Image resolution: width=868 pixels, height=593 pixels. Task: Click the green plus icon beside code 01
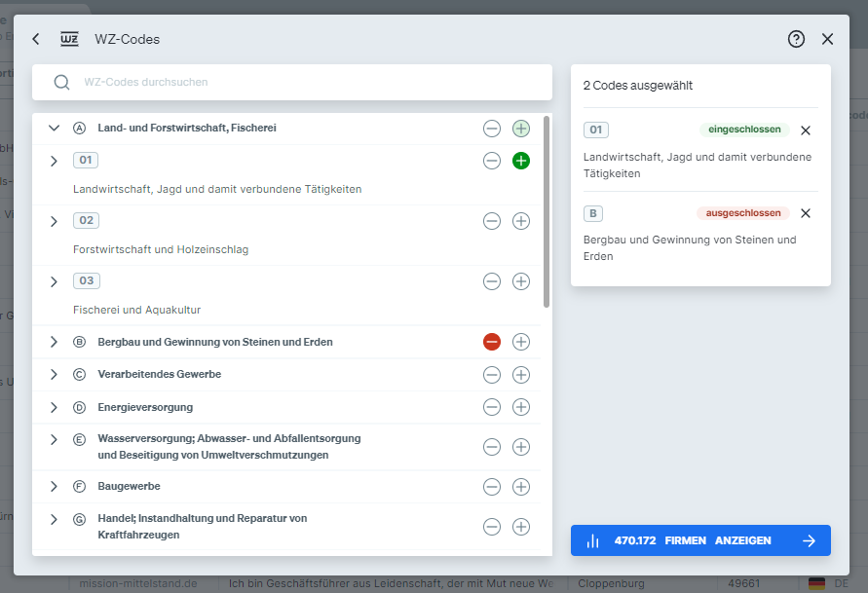coord(521,161)
